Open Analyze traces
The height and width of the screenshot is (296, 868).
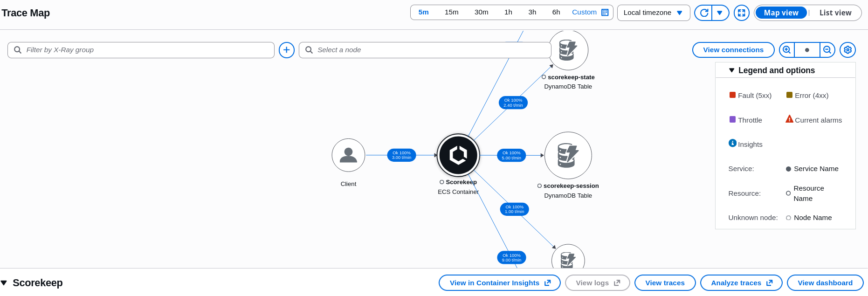pos(741,283)
